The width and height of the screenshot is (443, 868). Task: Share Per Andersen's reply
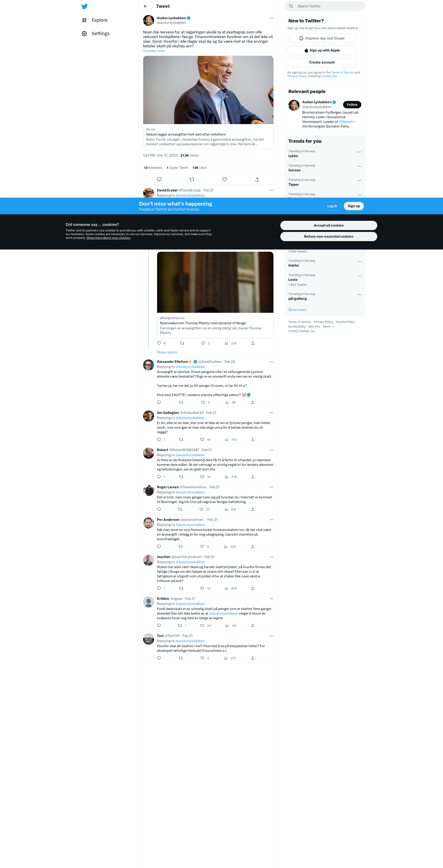point(253,546)
